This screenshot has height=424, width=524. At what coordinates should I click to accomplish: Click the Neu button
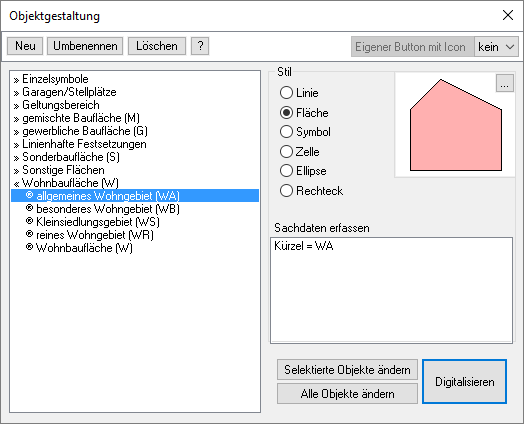(x=25, y=46)
